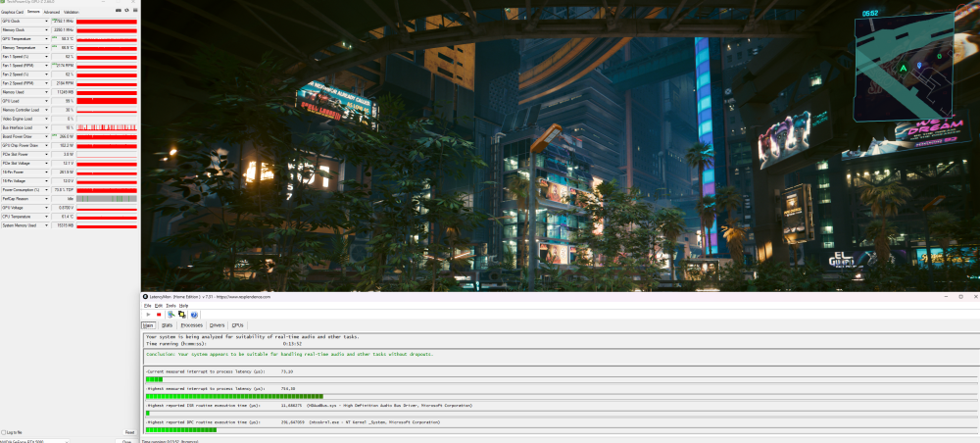Click the GPU-Z Reset button
Screen dimensions: 980x443
tap(129, 432)
